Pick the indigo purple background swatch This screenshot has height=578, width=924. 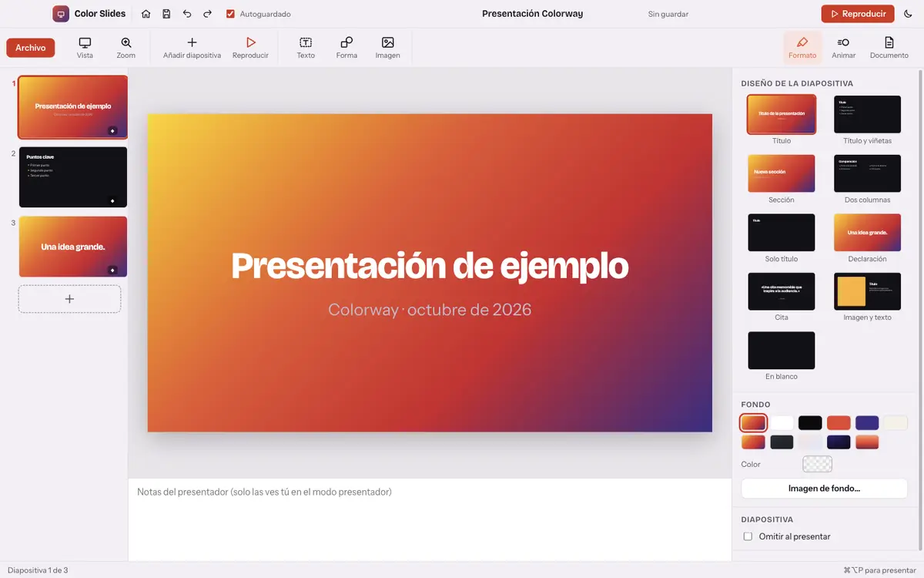[867, 423]
